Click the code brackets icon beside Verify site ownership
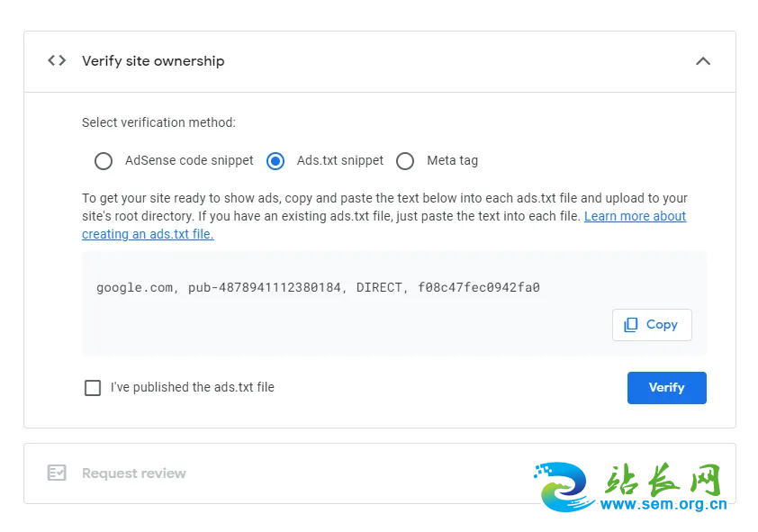The image size is (758, 532). pyautogui.click(x=57, y=61)
